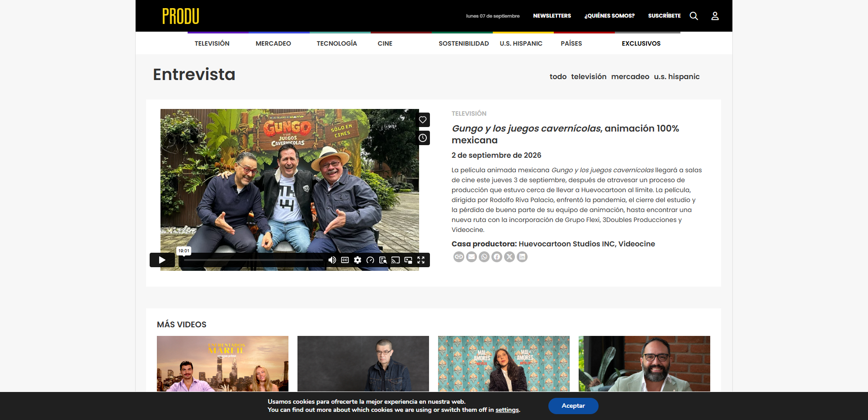This screenshot has height=420, width=868.
Task: Seek along the video progress bar
Action: click(253, 260)
